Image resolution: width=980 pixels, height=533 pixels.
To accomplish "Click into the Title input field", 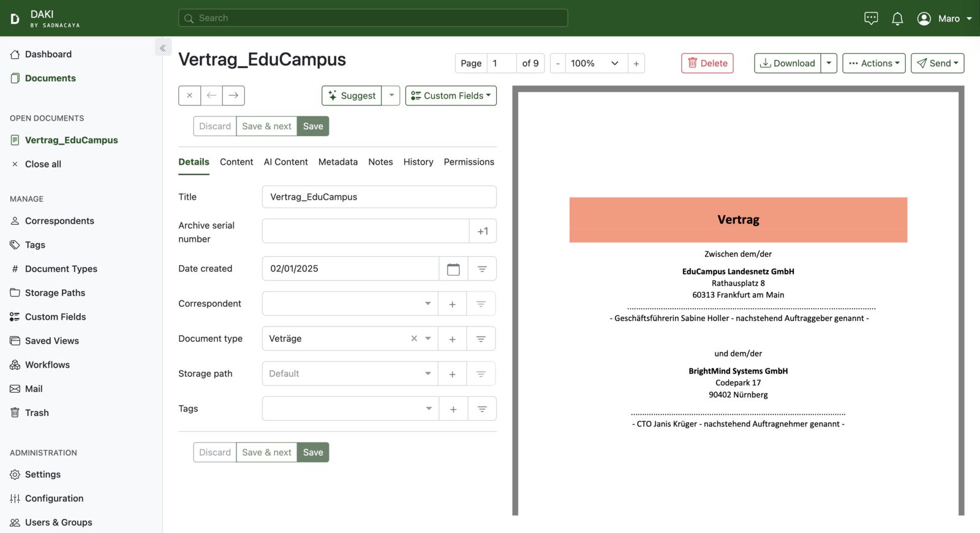I will pyautogui.click(x=379, y=197).
